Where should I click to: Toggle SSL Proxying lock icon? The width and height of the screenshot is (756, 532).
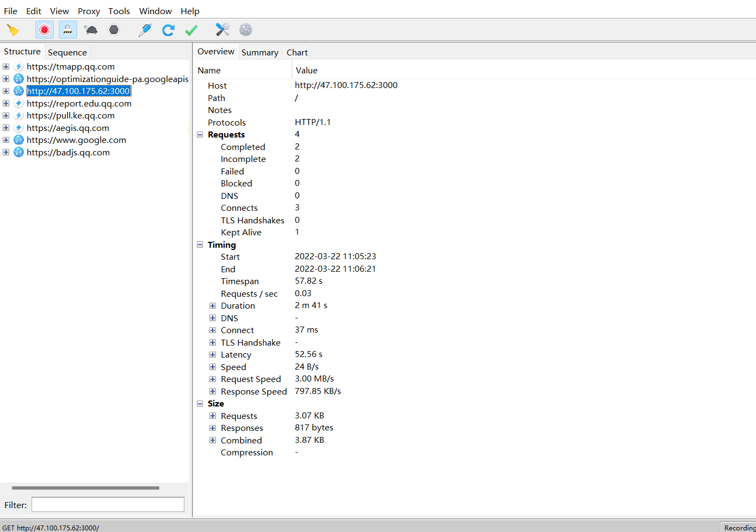click(68, 30)
